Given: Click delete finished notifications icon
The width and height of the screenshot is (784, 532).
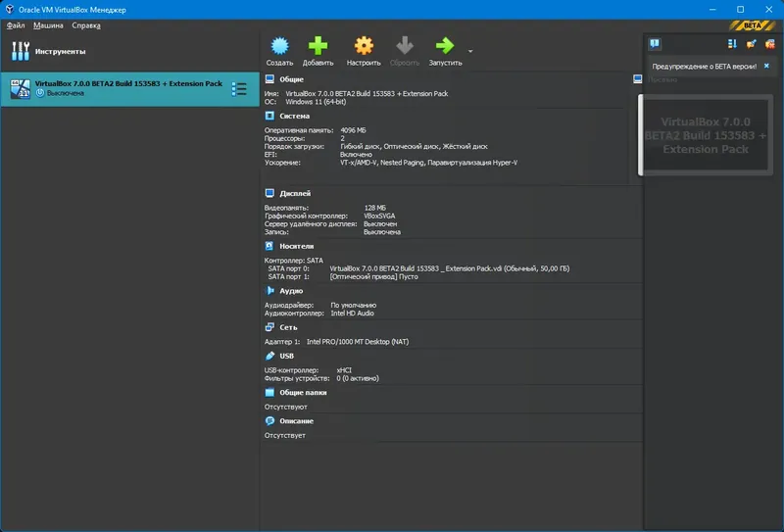Looking at the screenshot, I should pyautogui.click(x=769, y=44).
